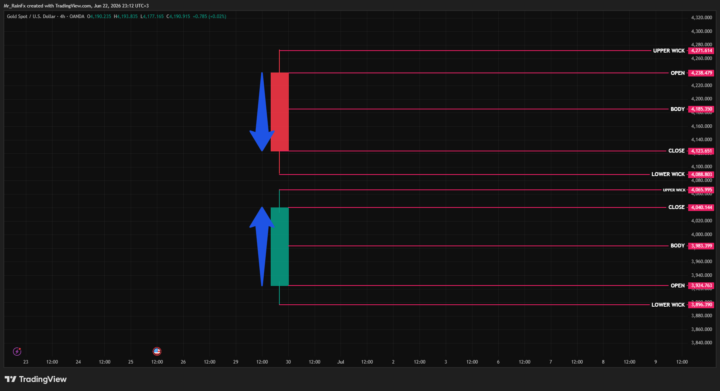Select the green candle's LOWER WICK label

668,305
